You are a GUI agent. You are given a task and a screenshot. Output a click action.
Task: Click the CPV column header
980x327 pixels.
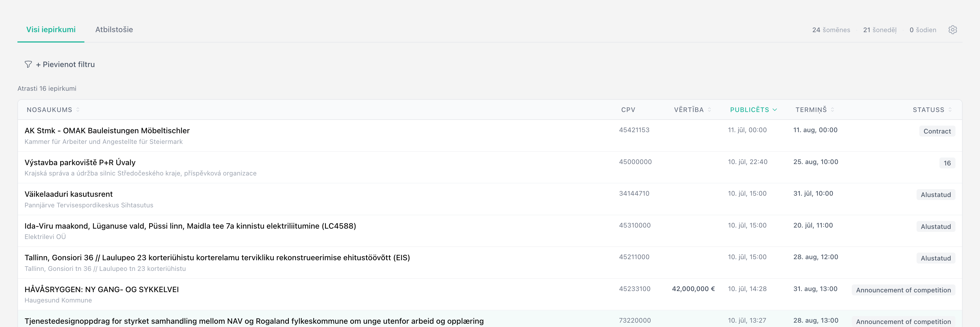click(x=628, y=110)
